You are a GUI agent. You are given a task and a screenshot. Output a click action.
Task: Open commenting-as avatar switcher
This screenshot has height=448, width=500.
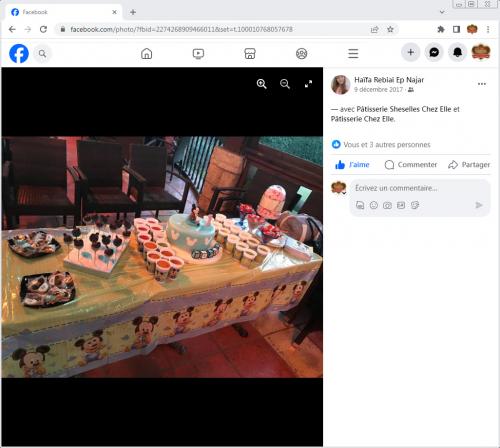tap(339, 188)
